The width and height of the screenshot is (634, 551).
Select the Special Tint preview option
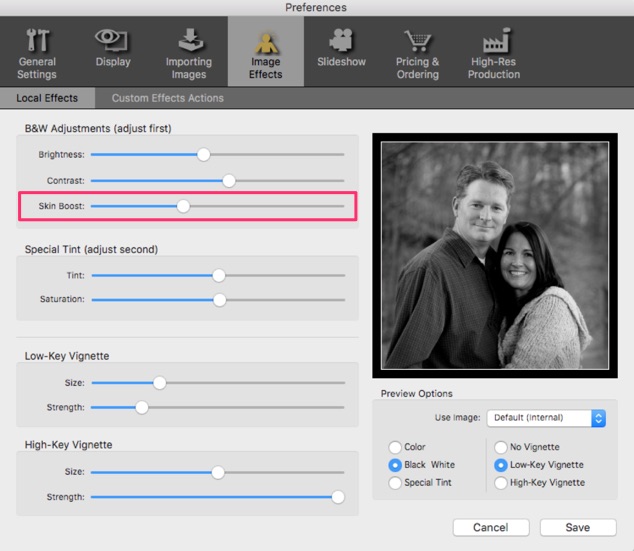pos(395,483)
